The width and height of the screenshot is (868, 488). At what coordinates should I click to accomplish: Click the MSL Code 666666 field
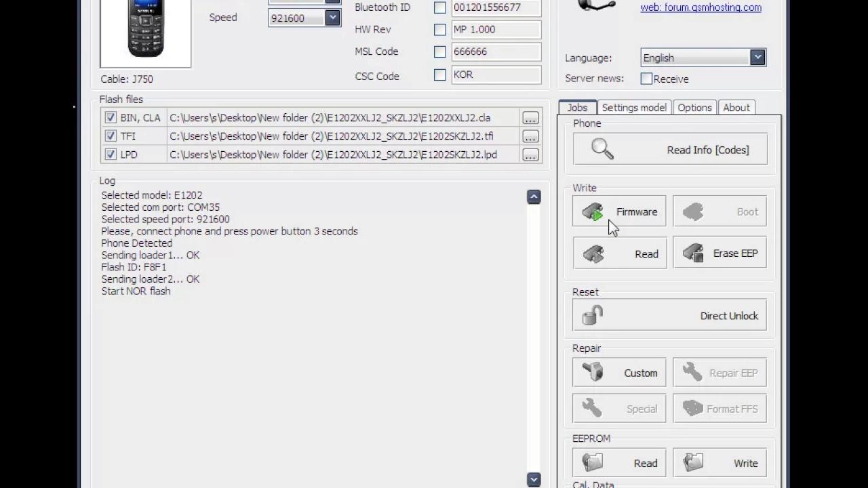tap(496, 52)
